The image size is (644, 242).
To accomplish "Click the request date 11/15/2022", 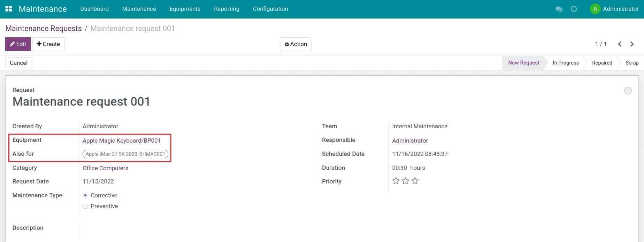I will (98, 181).
